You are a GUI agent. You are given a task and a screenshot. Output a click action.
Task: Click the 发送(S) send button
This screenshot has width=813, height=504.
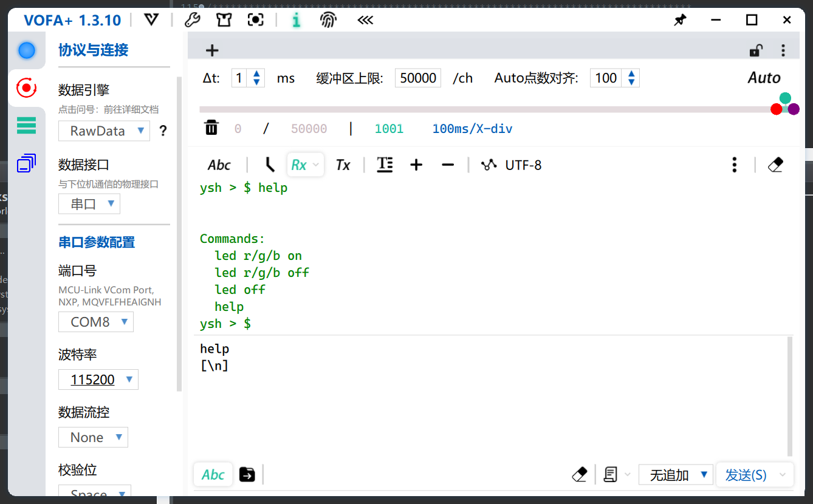click(746, 475)
